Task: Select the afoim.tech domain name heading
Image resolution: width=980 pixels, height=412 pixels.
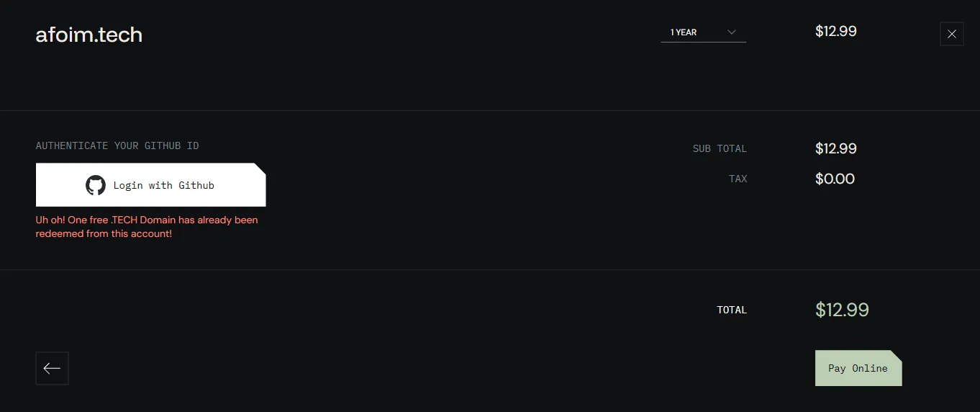Action: click(89, 35)
